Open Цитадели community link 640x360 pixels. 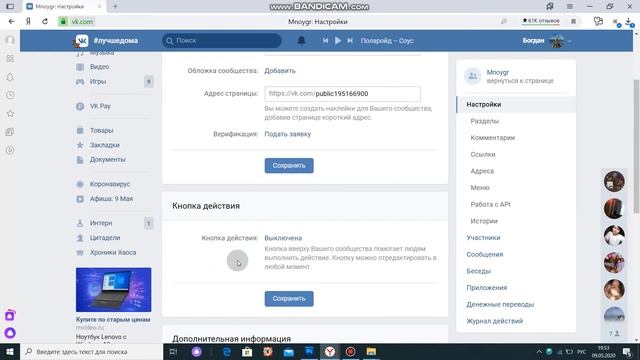pos(105,238)
